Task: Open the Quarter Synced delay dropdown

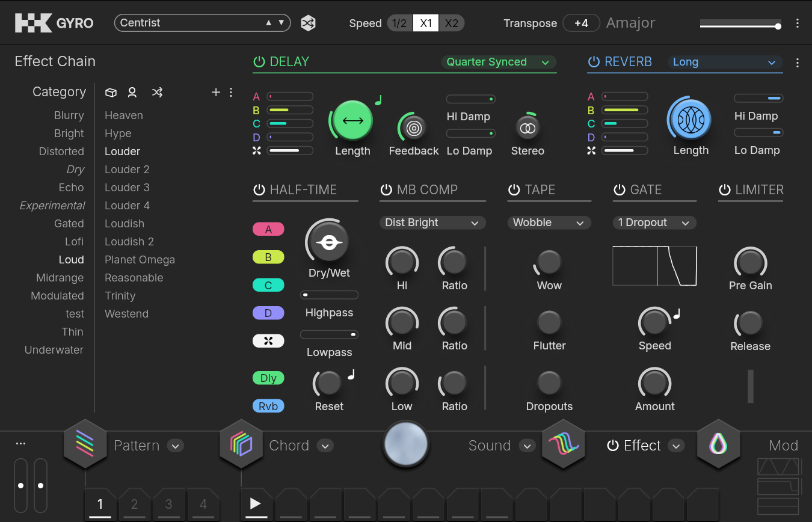Action: tap(498, 62)
